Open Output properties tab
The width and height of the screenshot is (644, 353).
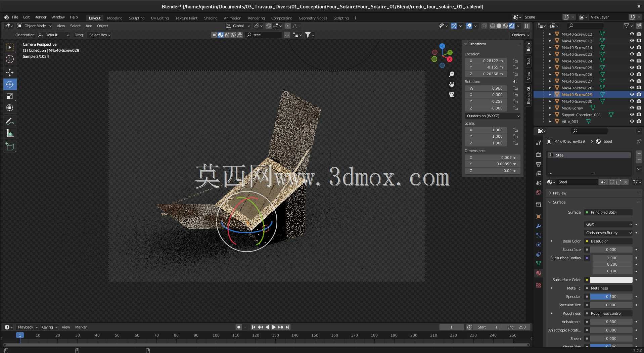pyautogui.click(x=539, y=164)
